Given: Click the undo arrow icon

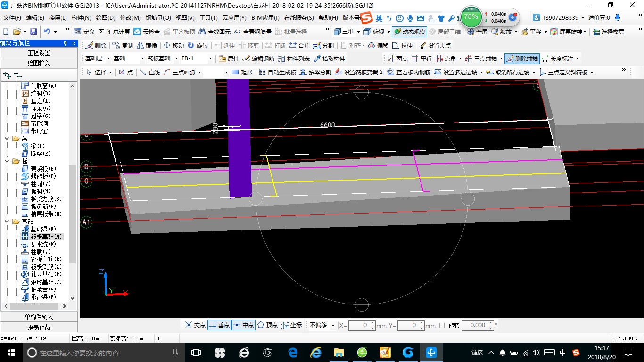Looking at the screenshot, I should point(47,32).
